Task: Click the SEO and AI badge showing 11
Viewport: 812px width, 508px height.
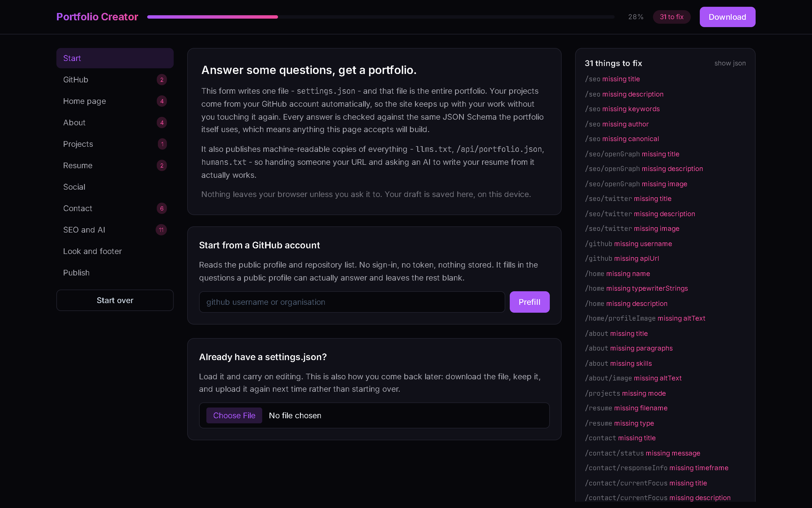Action: (161, 230)
